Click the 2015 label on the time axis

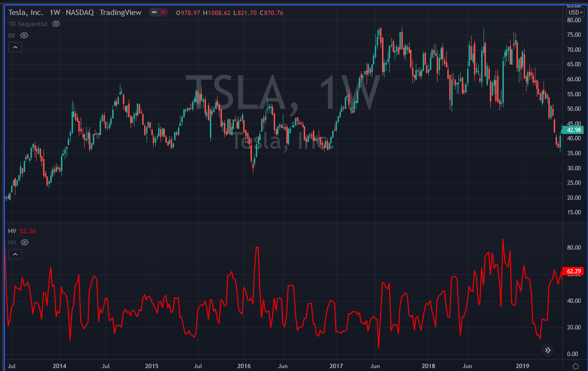click(152, 366)
